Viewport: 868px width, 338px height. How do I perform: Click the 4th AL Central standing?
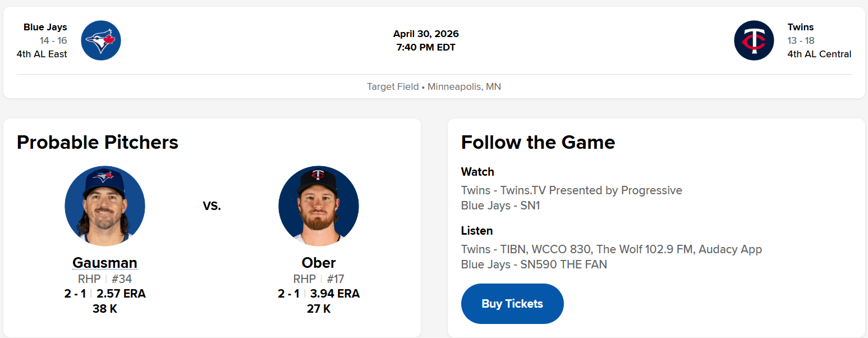(819, 54)
